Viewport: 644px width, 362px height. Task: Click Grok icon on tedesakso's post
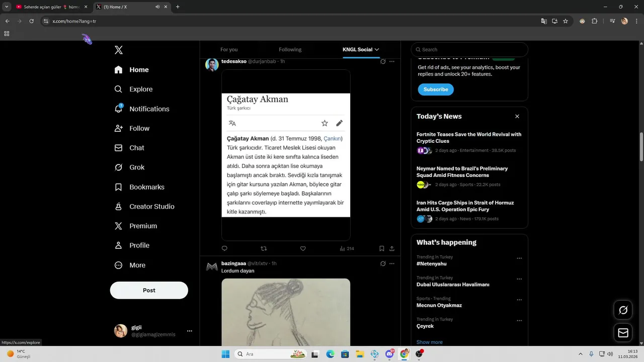click(x=383, y=61)
